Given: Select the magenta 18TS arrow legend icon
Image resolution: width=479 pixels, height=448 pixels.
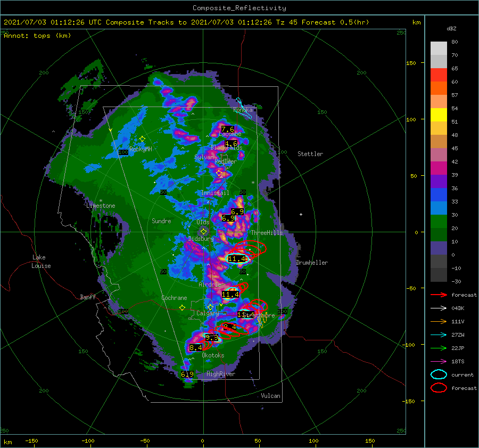Looking at the screenshot, I should (439, 362).
